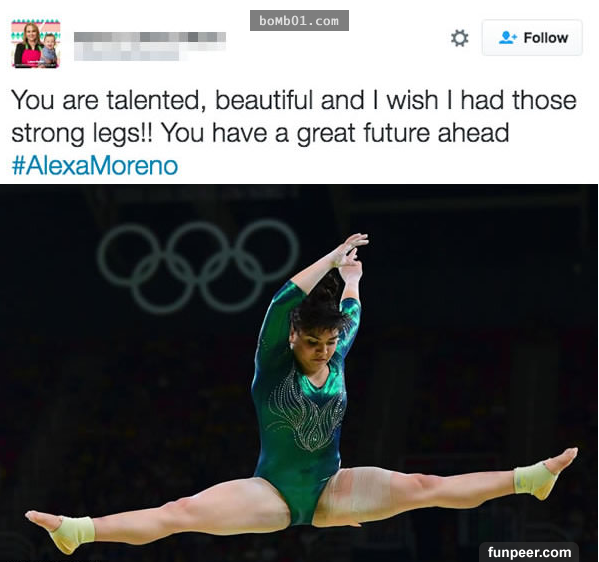The height and width of the screenshot is (562, 599).
Task: Click the tweet line starting 'You are talented'
Action: (294, 100)
